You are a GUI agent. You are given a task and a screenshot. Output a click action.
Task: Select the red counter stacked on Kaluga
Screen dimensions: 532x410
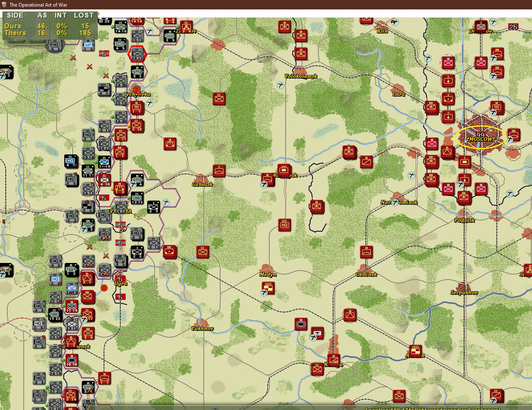334,360
